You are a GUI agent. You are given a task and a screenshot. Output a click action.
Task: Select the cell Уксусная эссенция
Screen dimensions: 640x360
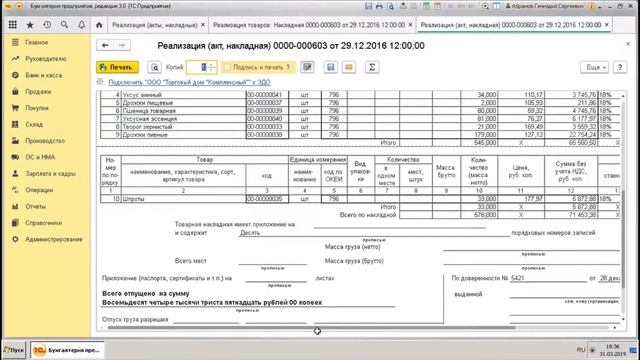tap(184, 119)
